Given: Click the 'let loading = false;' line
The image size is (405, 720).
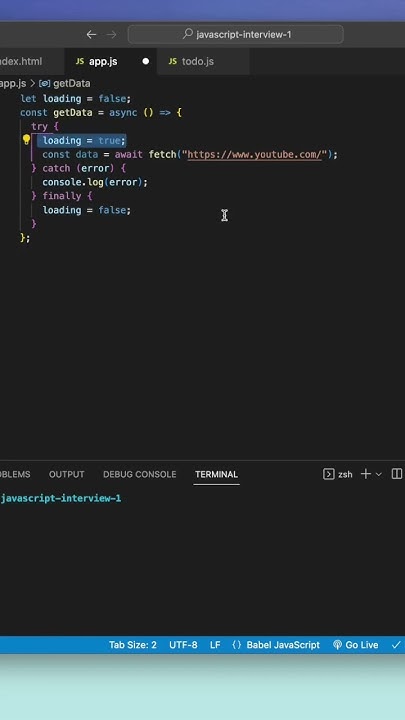Looking at the screenshot, I should click(76, 99).
